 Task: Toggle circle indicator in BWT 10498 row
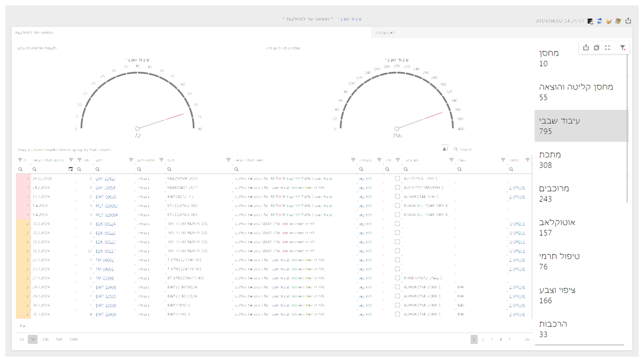pos(397,287)
